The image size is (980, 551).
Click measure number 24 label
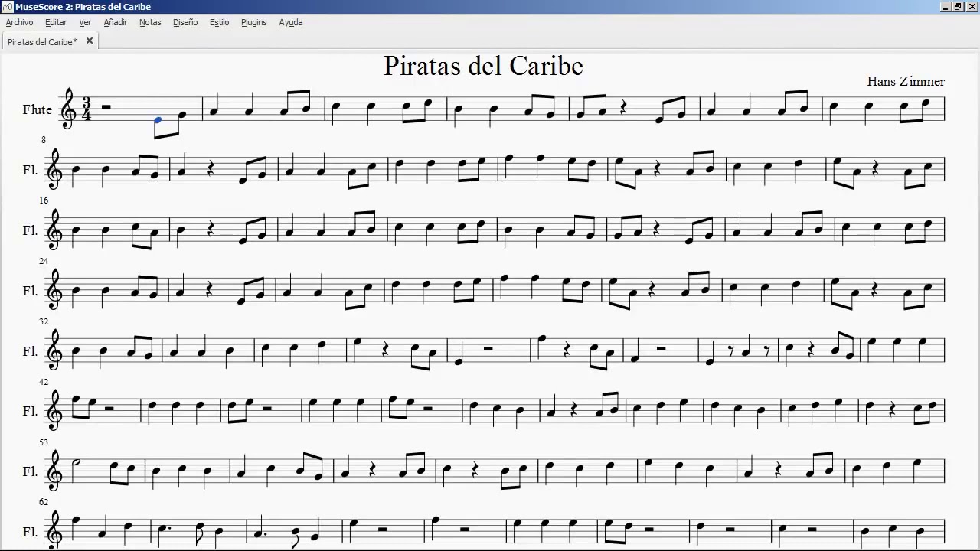click(44, 261)
